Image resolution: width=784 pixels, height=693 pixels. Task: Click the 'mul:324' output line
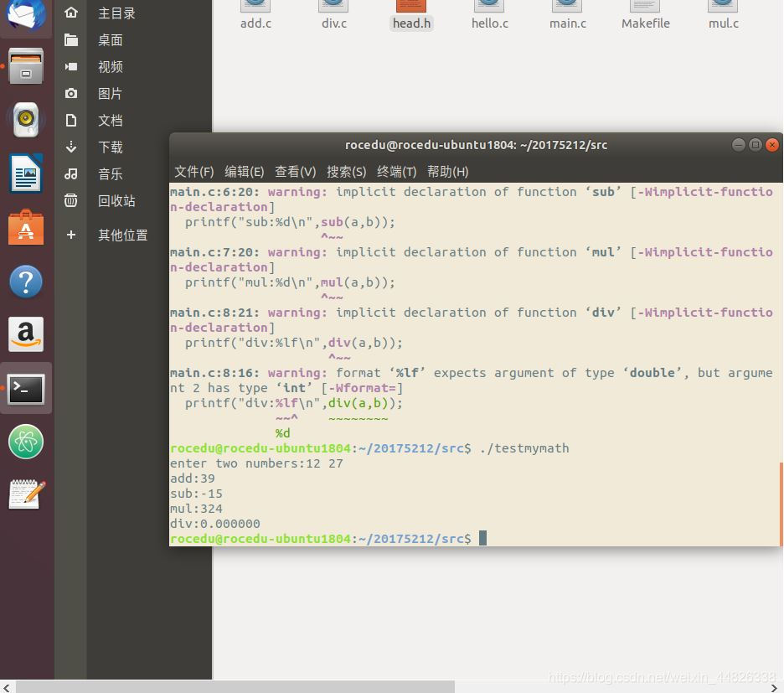196,509
